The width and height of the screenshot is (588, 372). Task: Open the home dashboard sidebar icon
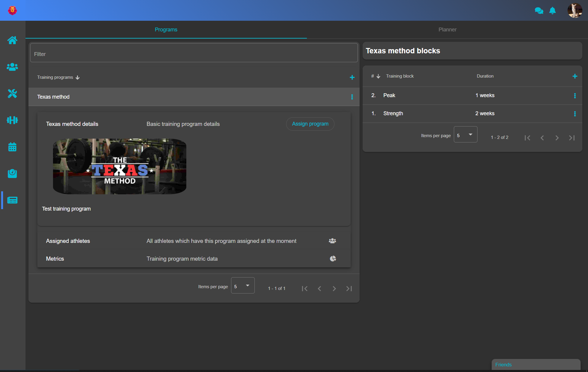tap(12, 40)
